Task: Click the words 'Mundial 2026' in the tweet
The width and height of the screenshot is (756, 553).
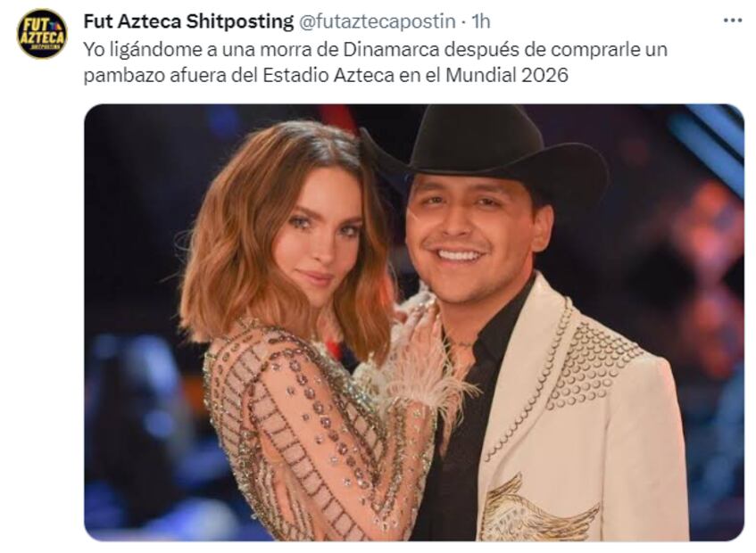Action: point(507,75)
